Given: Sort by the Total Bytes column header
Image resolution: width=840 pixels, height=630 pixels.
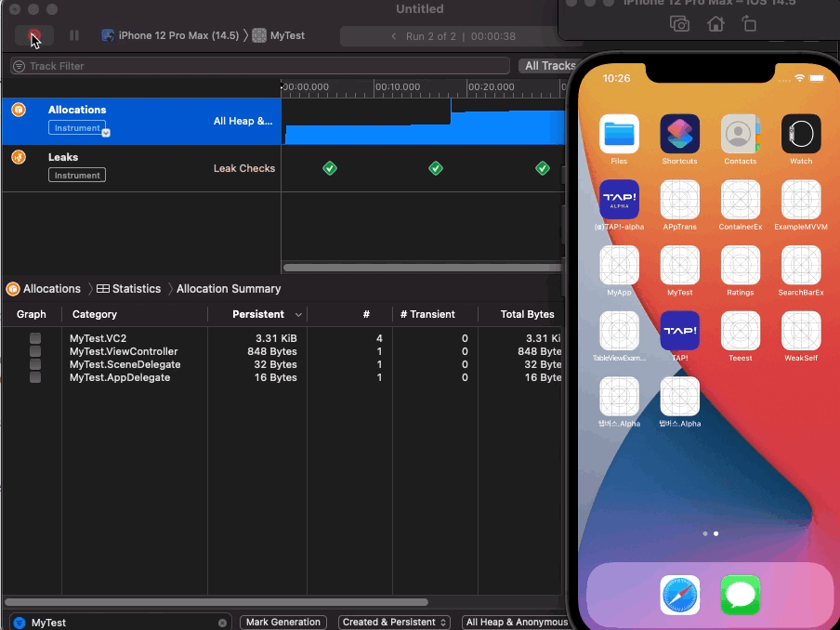Looking at the screenshot, I should click(x=527, y=314).
